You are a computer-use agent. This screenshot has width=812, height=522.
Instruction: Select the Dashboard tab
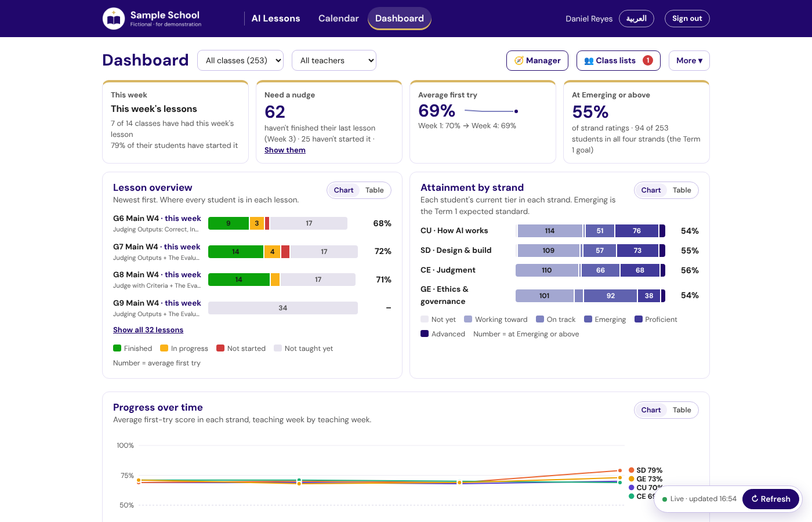(400, 19)
